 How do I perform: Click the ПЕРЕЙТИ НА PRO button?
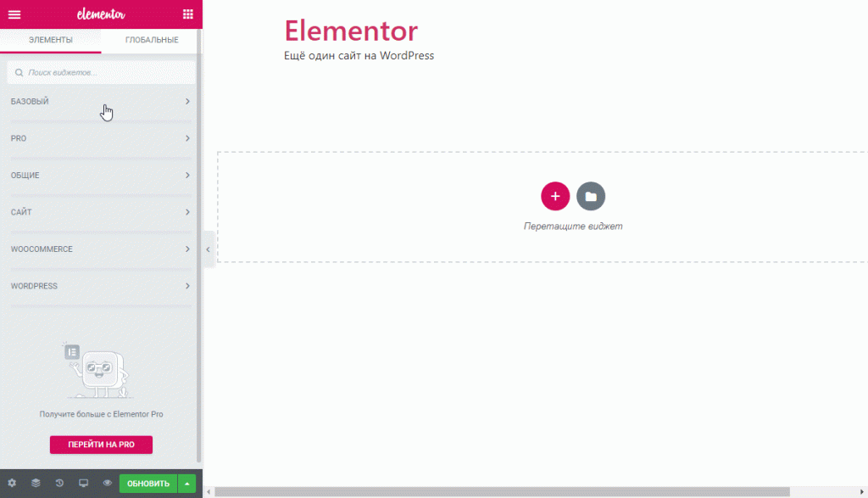102,445
